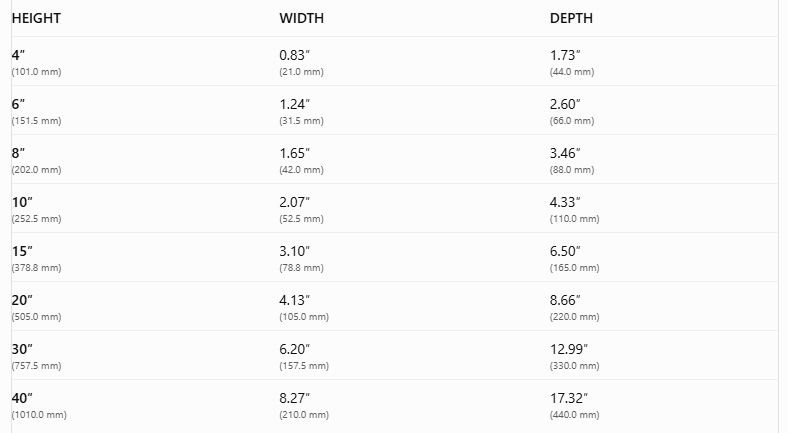Select the 30" height cell

tap(22, 349)
